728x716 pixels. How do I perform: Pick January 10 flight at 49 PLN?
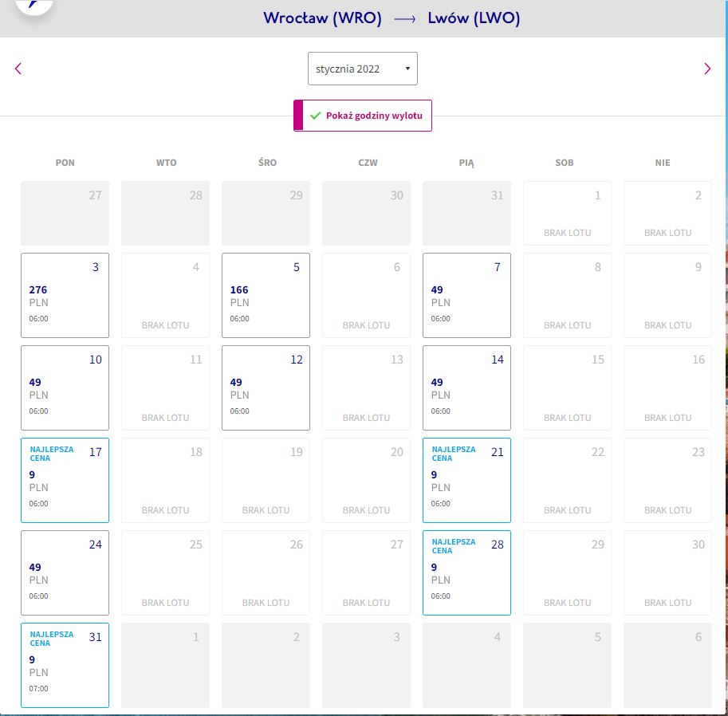point(65,388)
